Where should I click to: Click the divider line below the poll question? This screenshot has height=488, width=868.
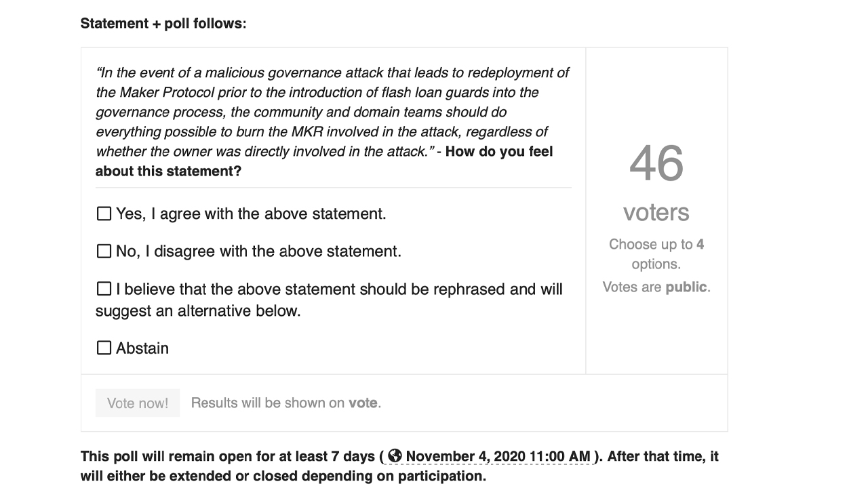[x=332, y=187]
